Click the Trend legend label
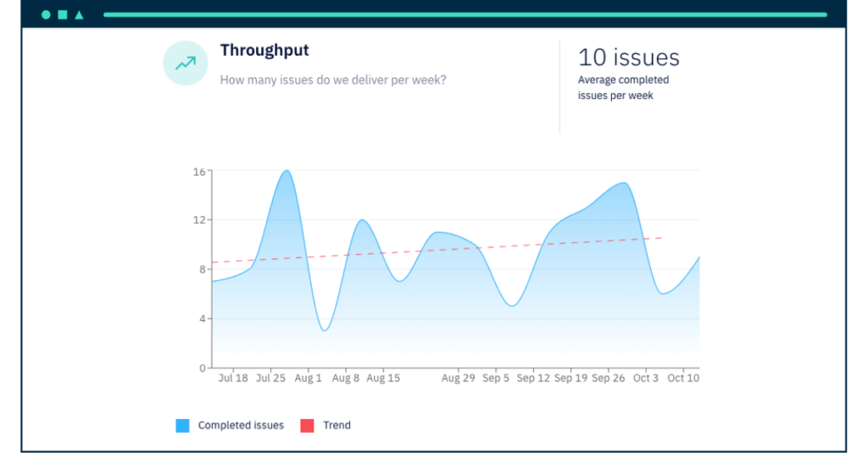The height and width of the screenshot is (453, 868). (x=337, y=425)
